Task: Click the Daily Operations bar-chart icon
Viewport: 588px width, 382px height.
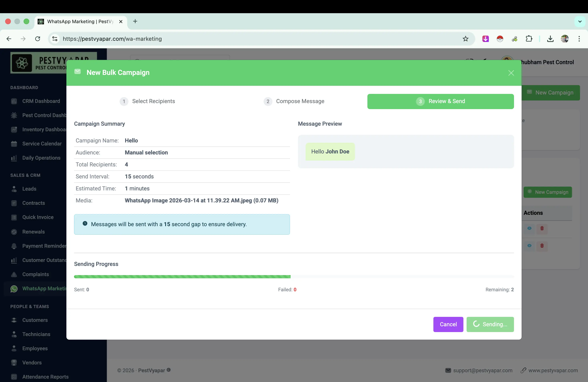Action: [x=14, y=158]
